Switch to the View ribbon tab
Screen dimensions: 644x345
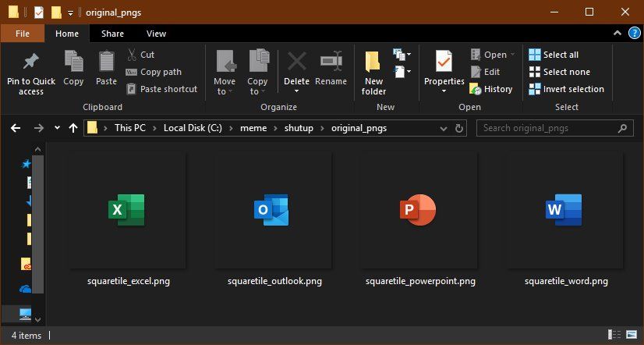point(156,34)
